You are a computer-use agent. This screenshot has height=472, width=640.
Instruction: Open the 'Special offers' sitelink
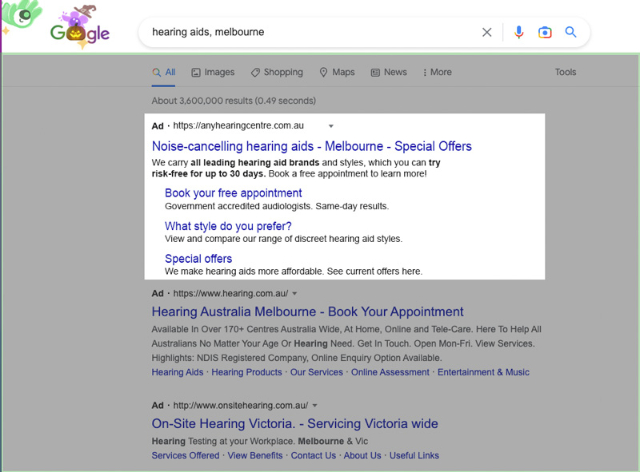pyautogui.click(x=198, y=259)
